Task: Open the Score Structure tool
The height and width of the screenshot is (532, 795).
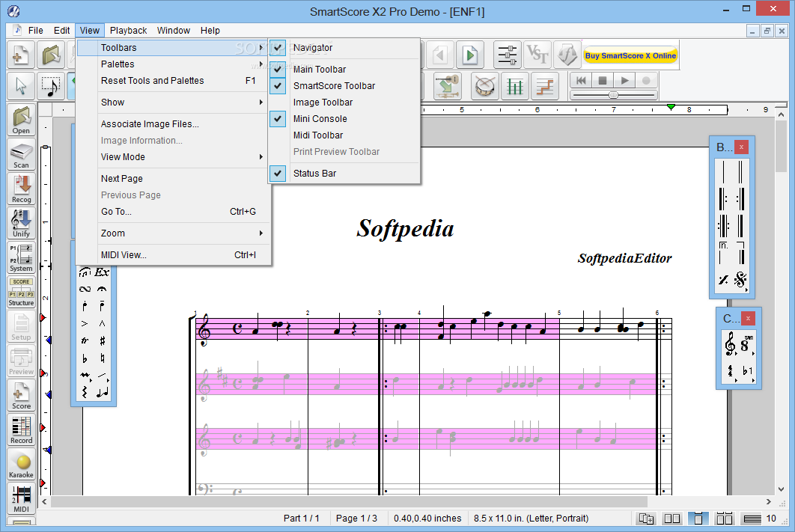Action: click(21, 293)
